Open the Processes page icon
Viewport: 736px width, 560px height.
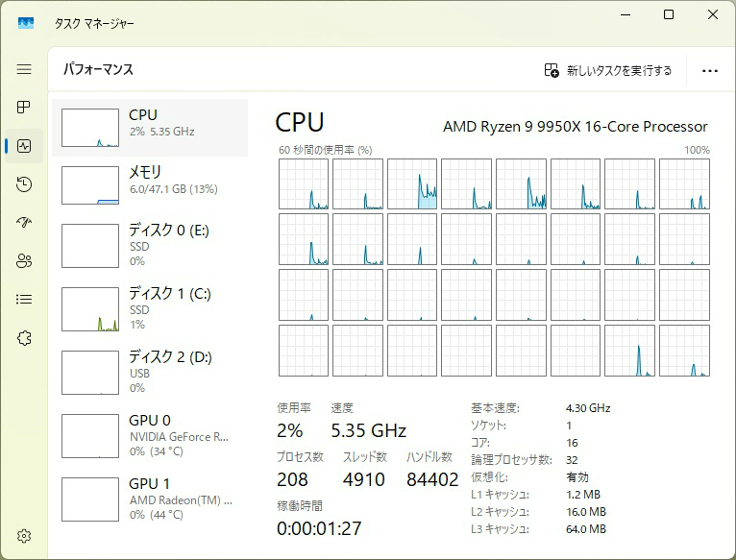click(24, 107)
